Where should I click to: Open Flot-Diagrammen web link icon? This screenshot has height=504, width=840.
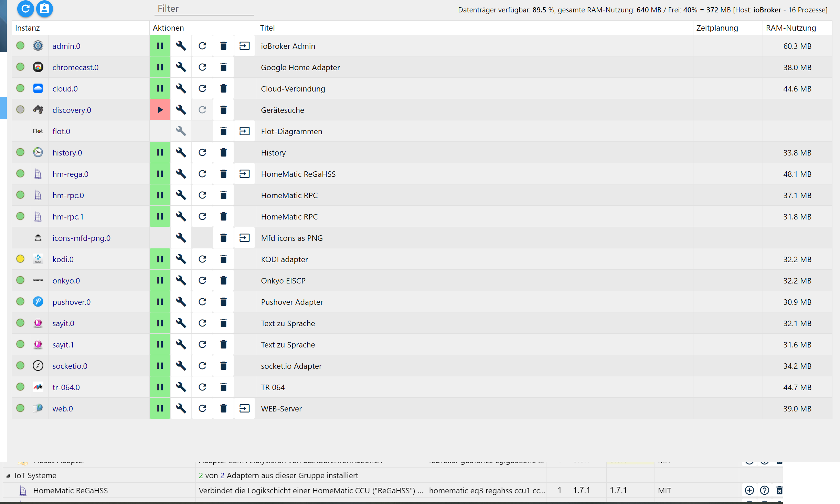click(245, 131)
